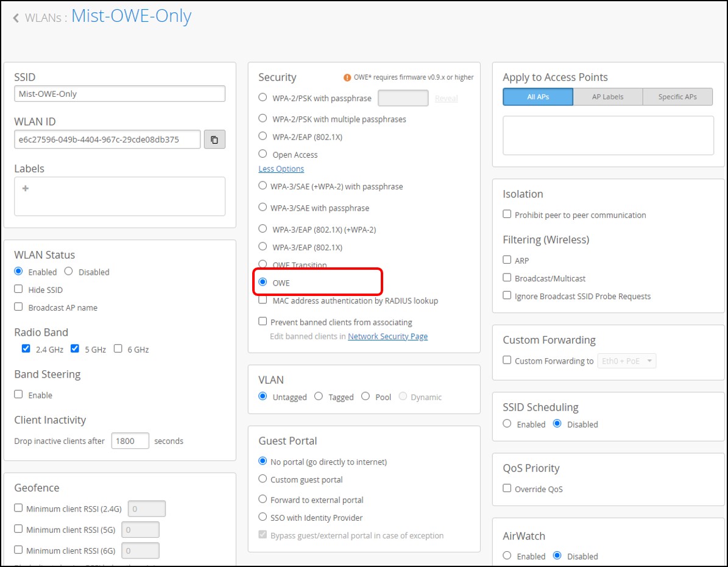Enable Broadcast/Multicast filtering
This screenshot has height=567, width=728.
click(507, 278)
